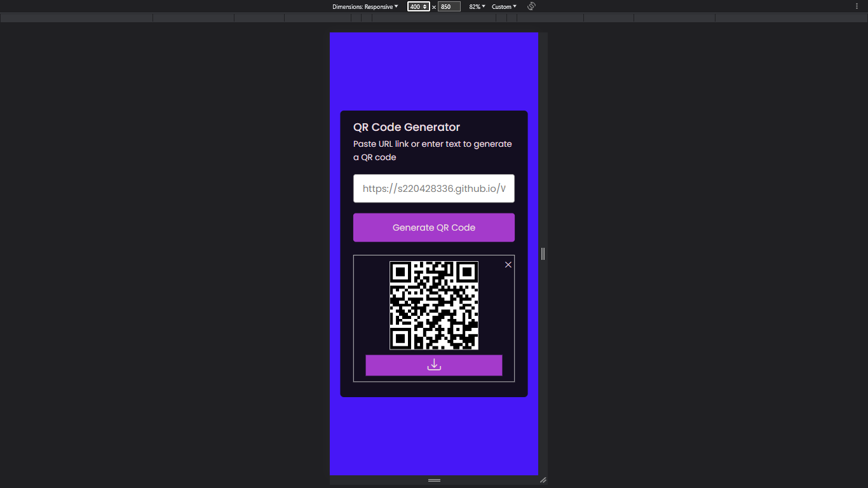This screenshot has height=488, width=868.
Task: Click the bottom edge viewport resize handle
Action: [x=434, y=480]
